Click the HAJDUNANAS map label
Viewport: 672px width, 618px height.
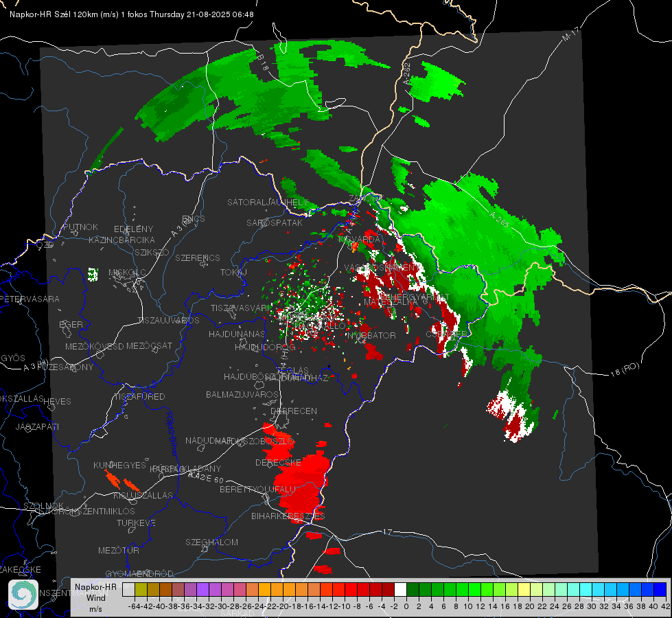click(237, 334)
